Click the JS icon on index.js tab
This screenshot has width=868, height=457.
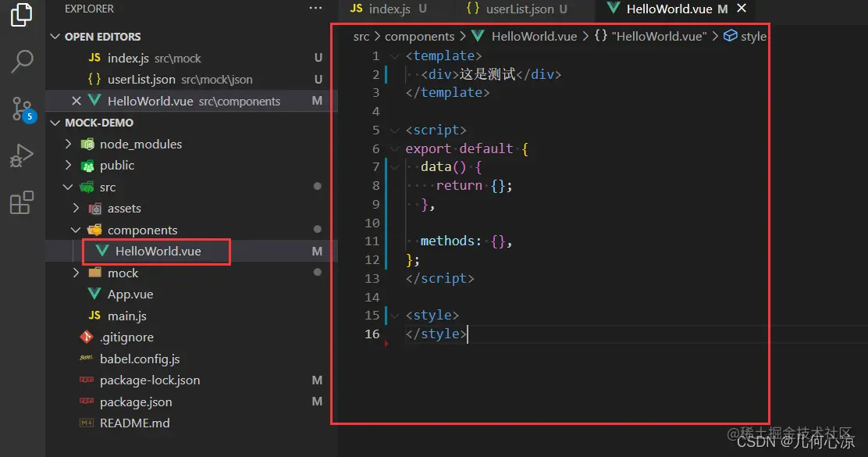point(357,9)
